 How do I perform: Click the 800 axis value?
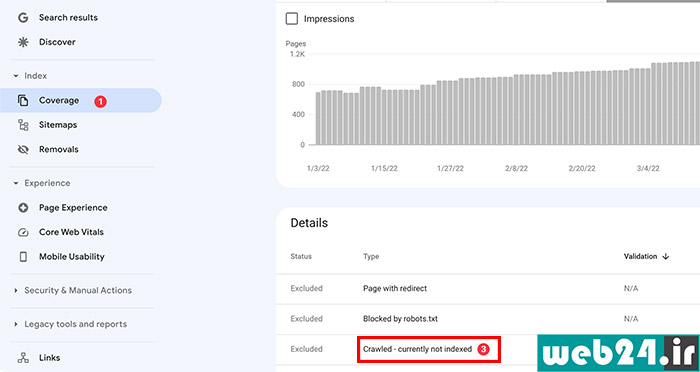299,84
